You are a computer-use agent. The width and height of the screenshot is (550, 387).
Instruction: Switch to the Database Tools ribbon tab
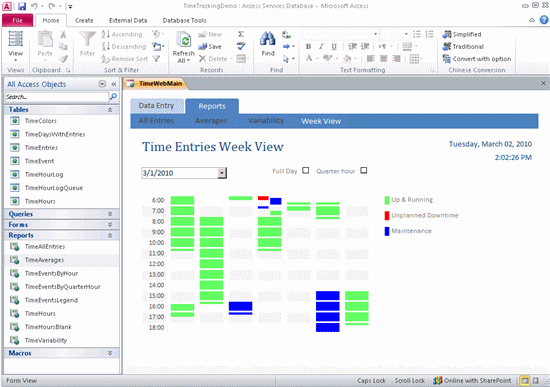tap(185, 20)
